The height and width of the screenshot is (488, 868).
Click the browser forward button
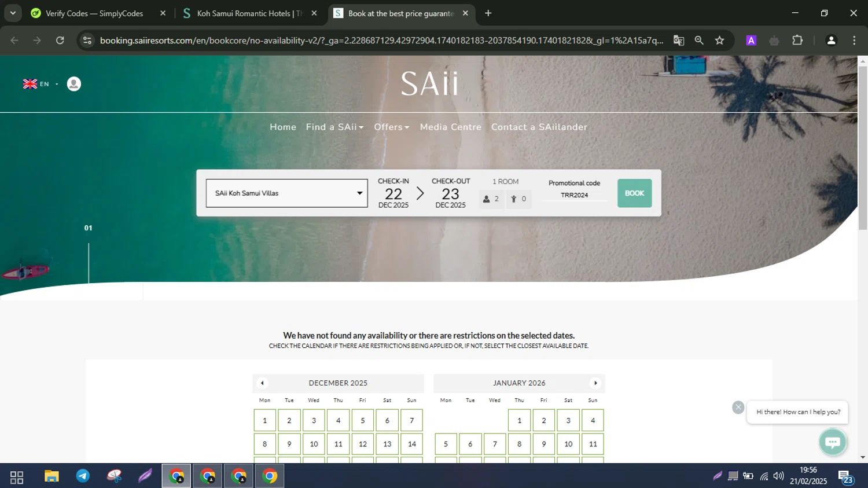37,41
